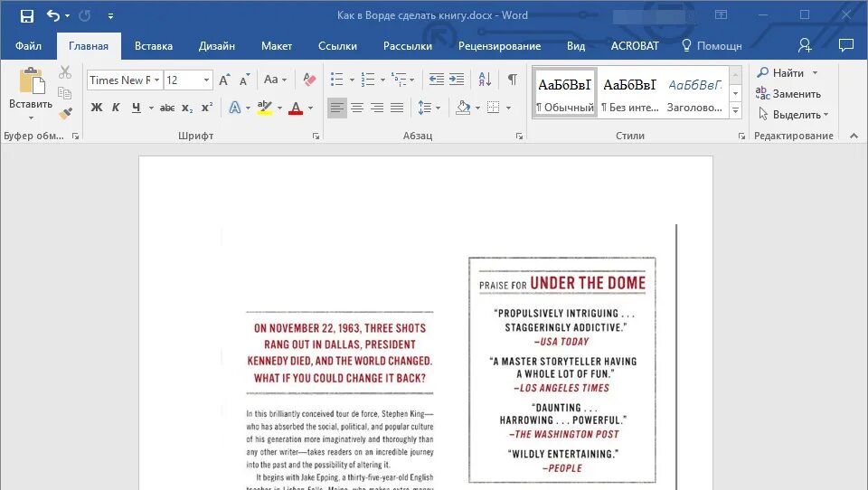Image resolution: width=868 pixels, height=490 pixels.
Task: Center the paragraph alignment
Action: click(x=357, y=108)
